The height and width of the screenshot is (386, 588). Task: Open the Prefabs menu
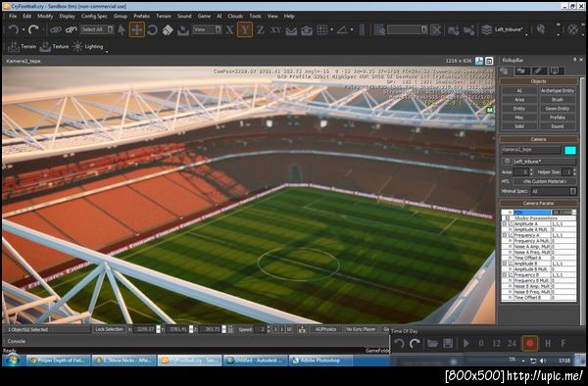click(x=141, y=16)
